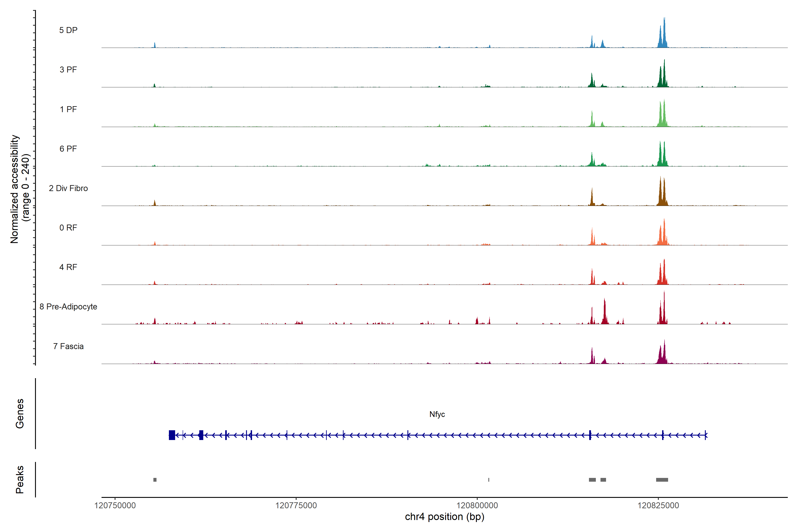Click the 5 DP track label
This screenshot has width=798, height=532.
coord(68,30)
